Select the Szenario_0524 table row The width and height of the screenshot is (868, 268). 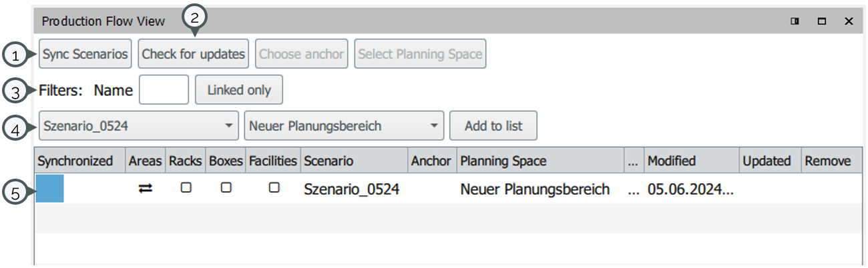click(447, 189)
